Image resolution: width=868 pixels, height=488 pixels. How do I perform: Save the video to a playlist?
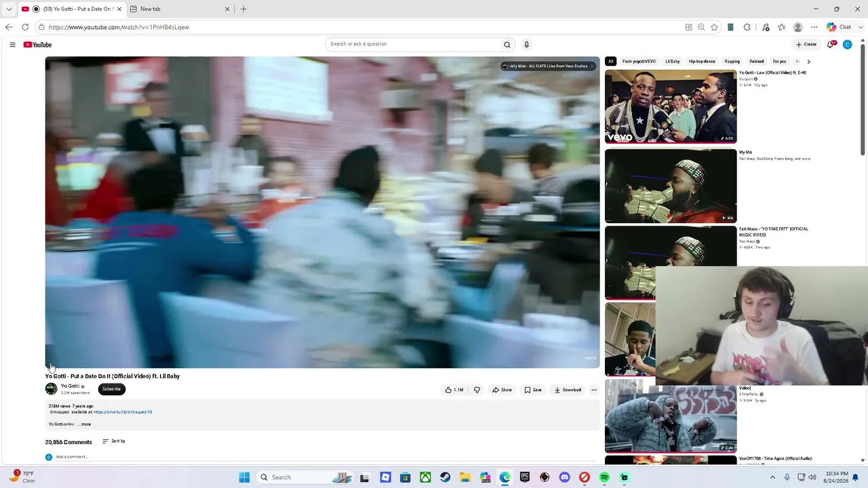point(533,390)
